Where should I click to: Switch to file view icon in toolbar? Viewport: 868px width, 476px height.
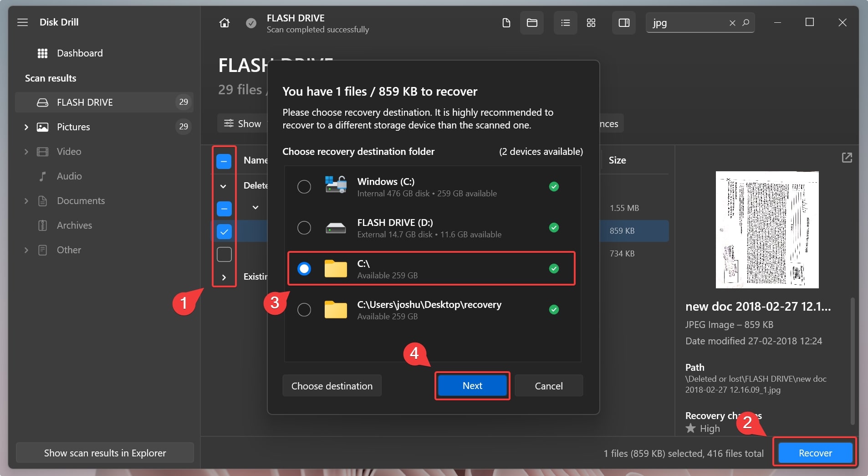(506, 23)
